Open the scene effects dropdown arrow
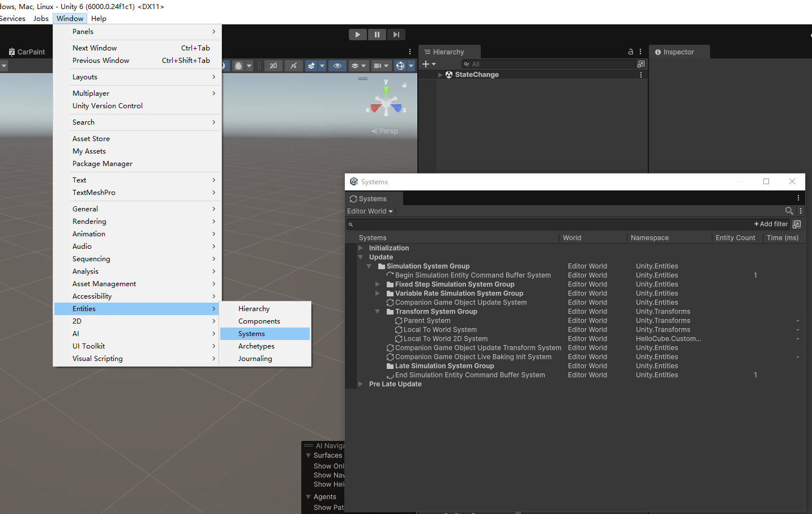This screenshot has height=514, width=812. coord(322,66)
